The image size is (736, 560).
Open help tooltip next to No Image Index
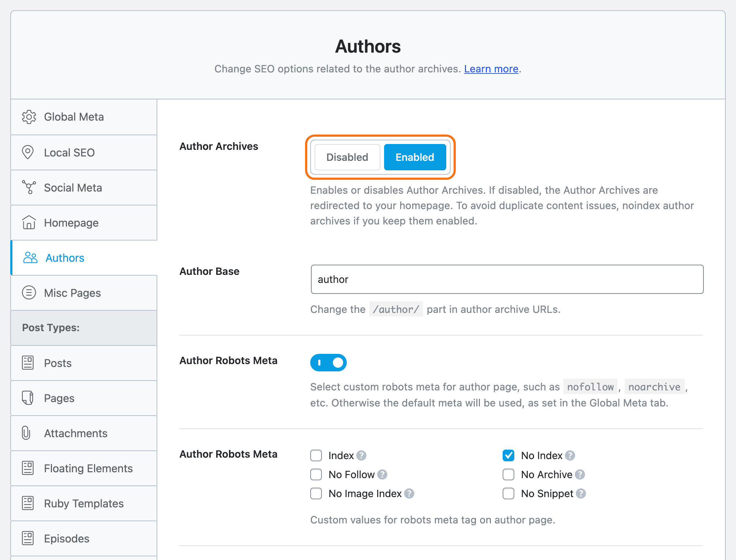(x=409, y=493)
